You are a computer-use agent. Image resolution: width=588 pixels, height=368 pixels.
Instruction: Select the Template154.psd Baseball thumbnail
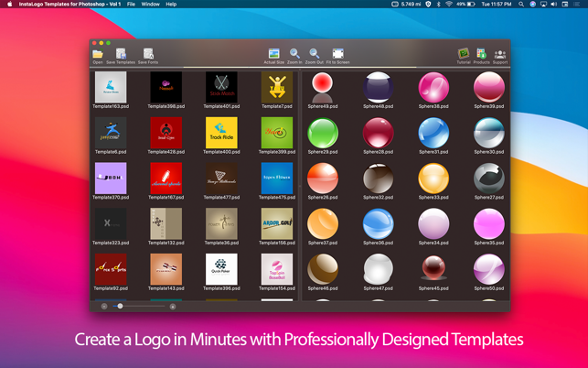pos(277,269)
